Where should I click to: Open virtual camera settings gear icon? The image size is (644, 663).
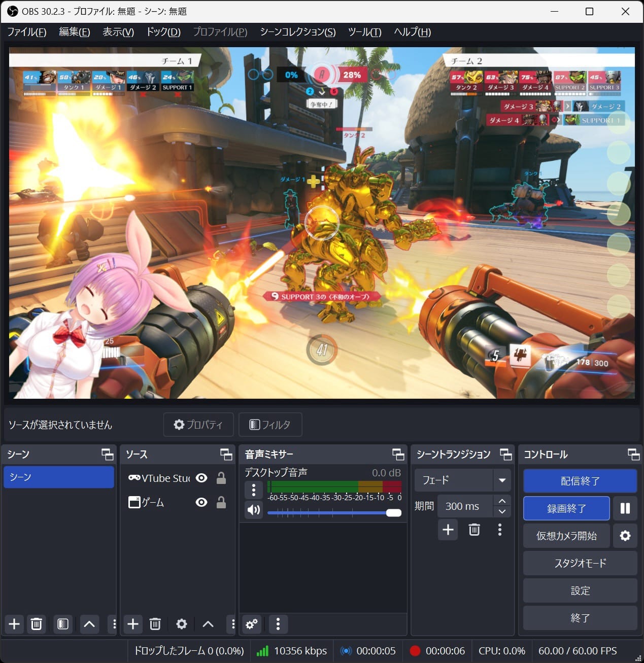click(x=625, y=536)
